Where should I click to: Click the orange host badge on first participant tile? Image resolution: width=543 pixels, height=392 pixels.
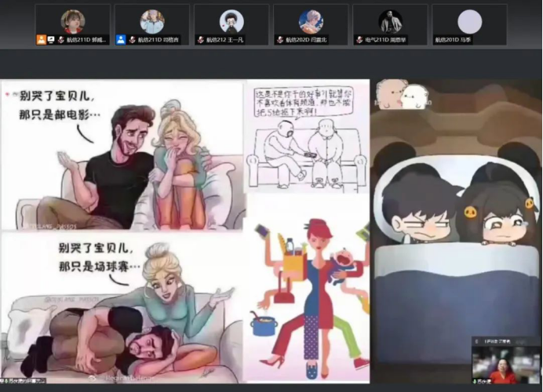click(41, 38)
